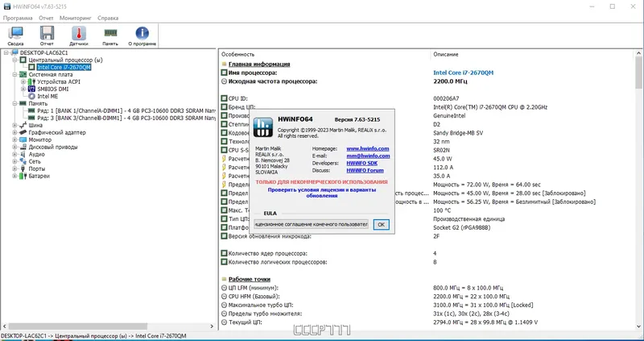This screenshot has width=644, height=341.
Task: Open the HWiNFO SDK link
Action: 361,164
